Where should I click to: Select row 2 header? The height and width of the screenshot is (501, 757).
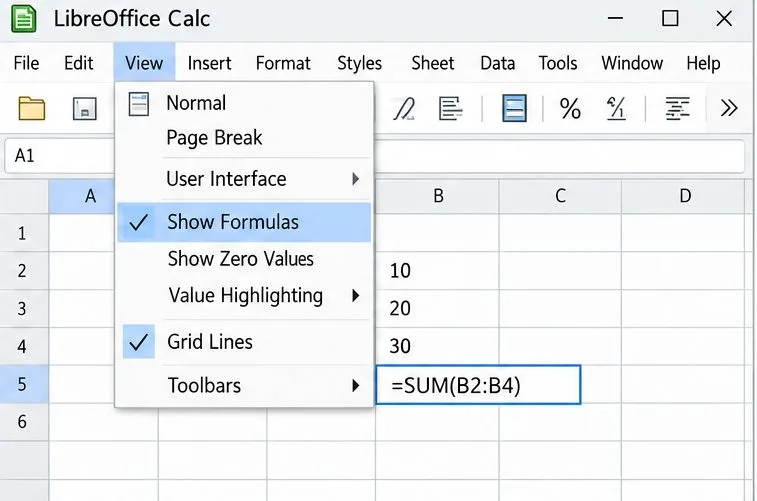22,271
